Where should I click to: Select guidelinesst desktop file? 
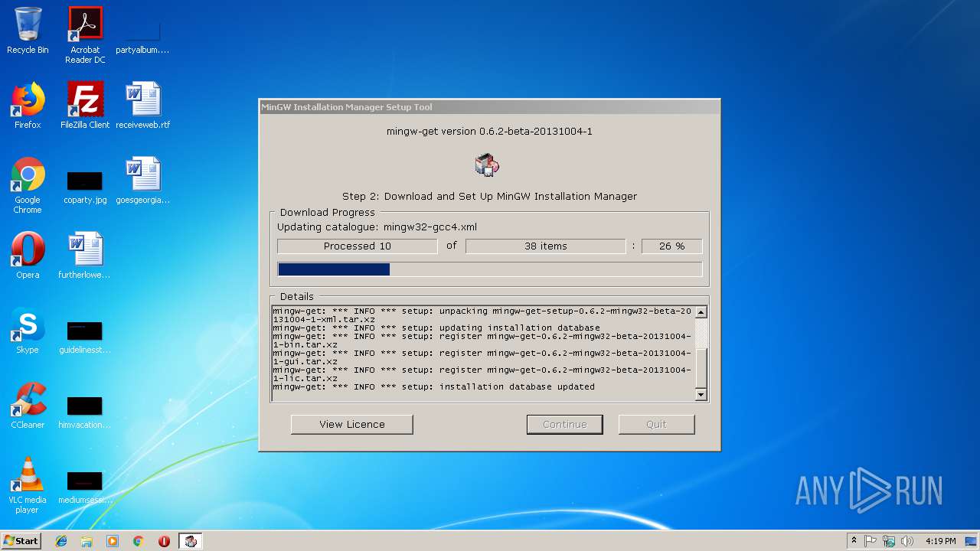point(85,337)
